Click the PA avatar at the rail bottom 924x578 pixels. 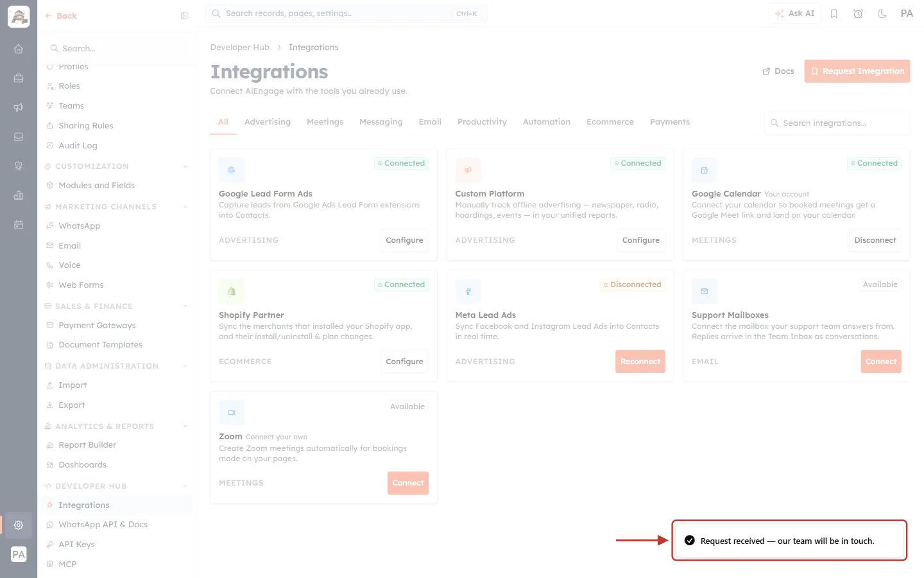(19, 555)
